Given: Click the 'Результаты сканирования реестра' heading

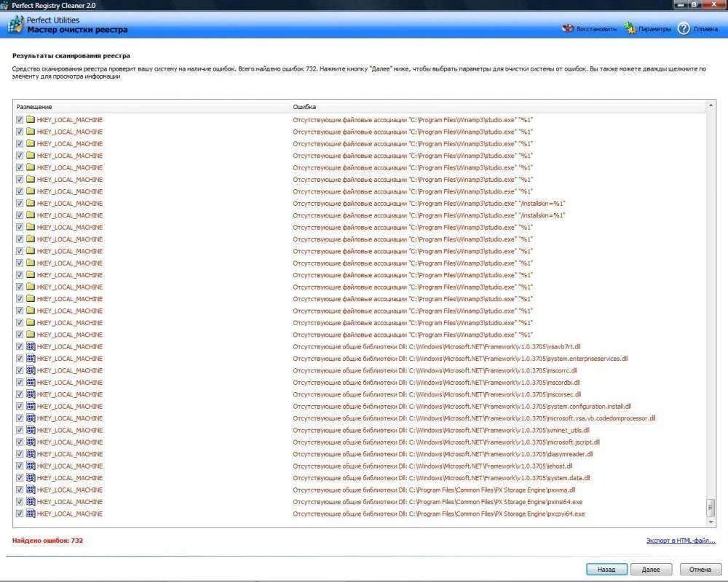Looking at the screenshot, I should [x=71, y=56].
